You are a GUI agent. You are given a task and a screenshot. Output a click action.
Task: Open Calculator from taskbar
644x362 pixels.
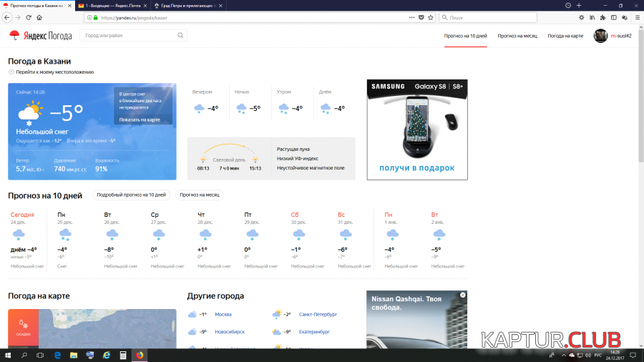click(x=123, y=355)
